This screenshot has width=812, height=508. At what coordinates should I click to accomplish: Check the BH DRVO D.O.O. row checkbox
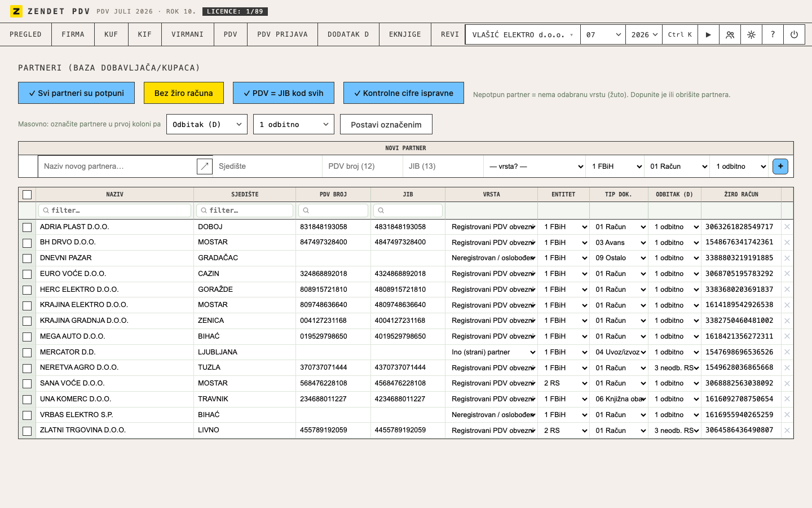(x=27, y=243)
